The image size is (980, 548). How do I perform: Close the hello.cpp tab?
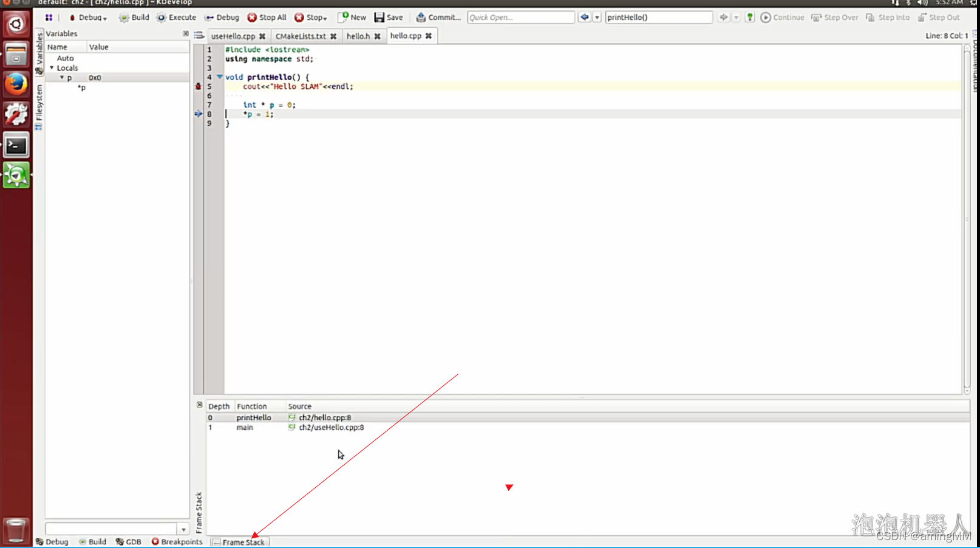(x=429, y=36)
